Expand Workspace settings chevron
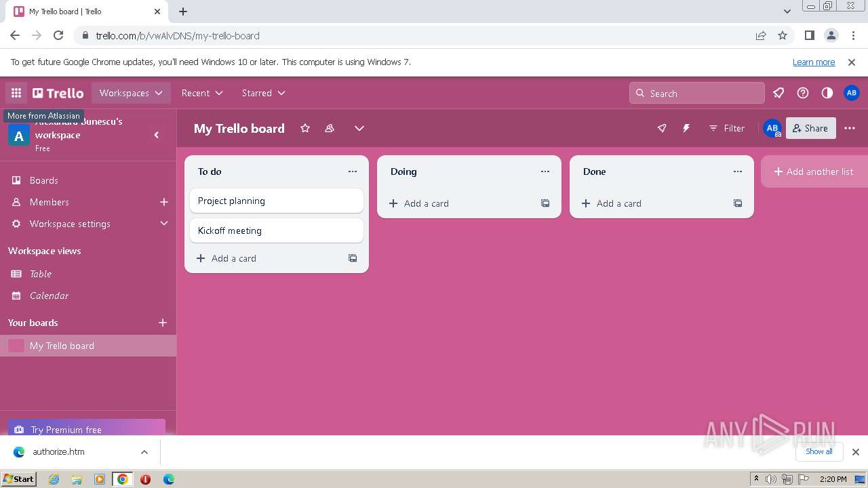Screen dimensions: 868x488 (x=163, y=224)
